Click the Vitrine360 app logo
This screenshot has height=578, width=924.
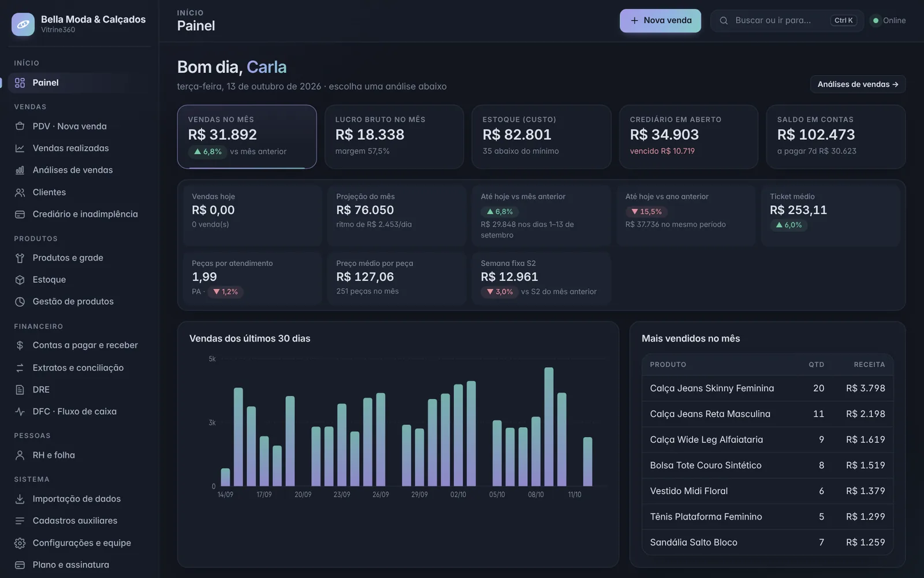click(x=23, y=24)
